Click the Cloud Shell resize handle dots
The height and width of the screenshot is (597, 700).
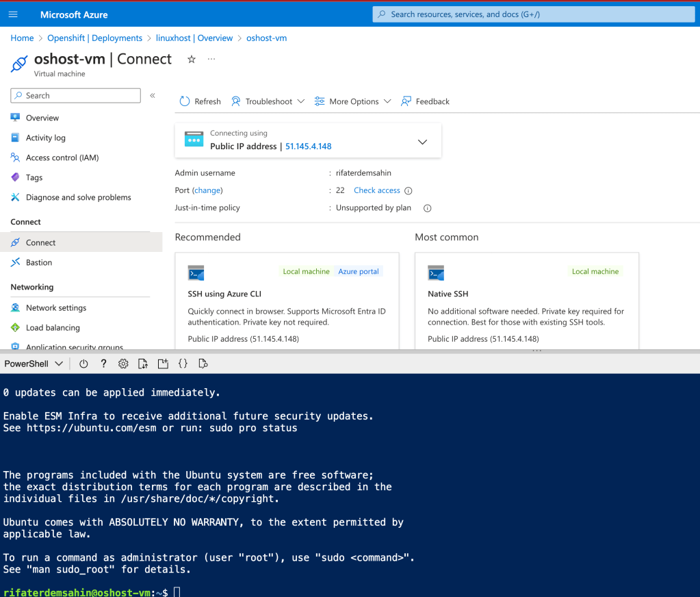coord(536,351)
